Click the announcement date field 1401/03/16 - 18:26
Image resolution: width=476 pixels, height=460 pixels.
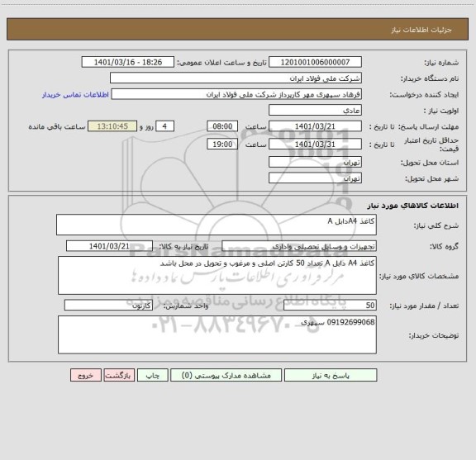[128, 62]
